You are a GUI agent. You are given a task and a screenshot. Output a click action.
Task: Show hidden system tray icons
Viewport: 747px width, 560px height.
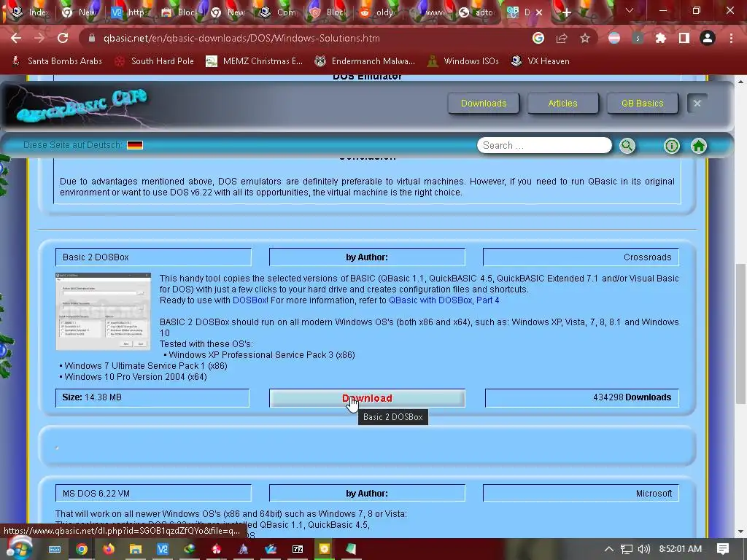coord(609,549)
